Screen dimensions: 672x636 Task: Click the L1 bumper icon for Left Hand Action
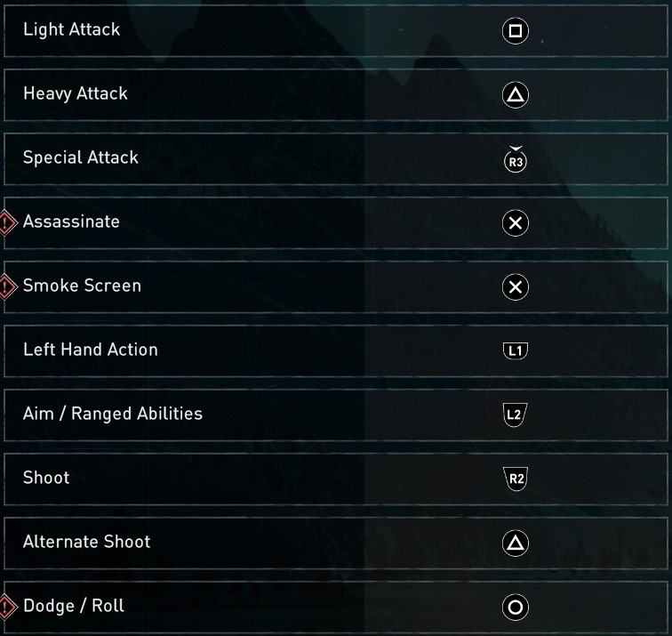coord(515,351)
